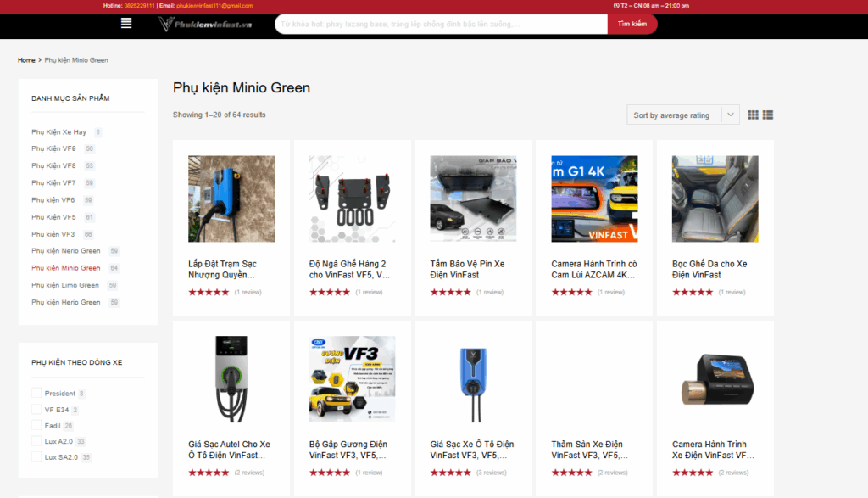Open the Sort by average rating dropdown

pos(685,115)
